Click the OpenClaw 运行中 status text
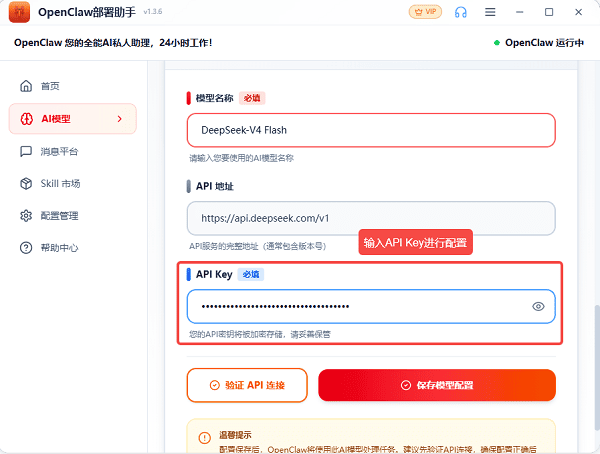 [x=544, y=43]
